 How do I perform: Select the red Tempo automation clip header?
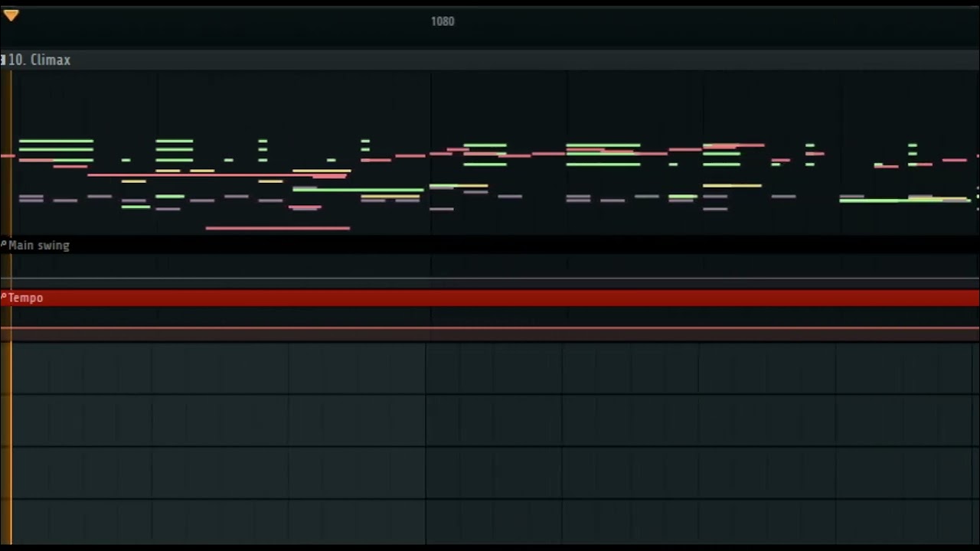490,298
